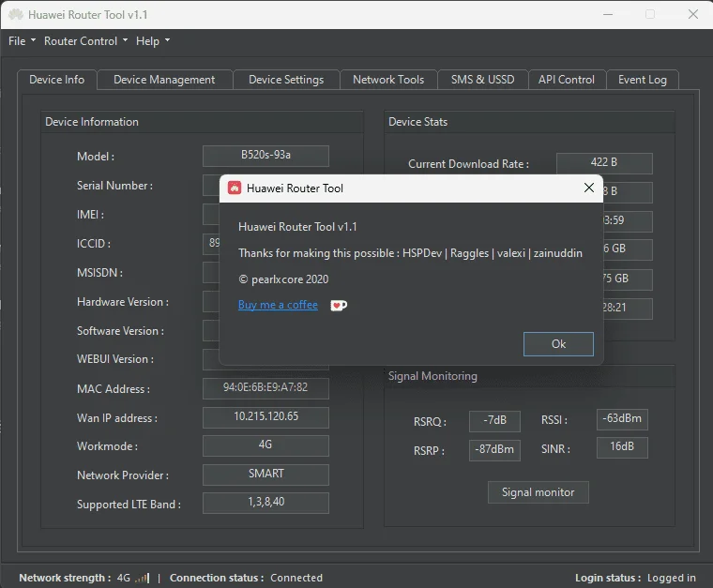Click the ICCID label
This screenshot has width=713, height=588.
pyautogui.click(x=93, y=244)
